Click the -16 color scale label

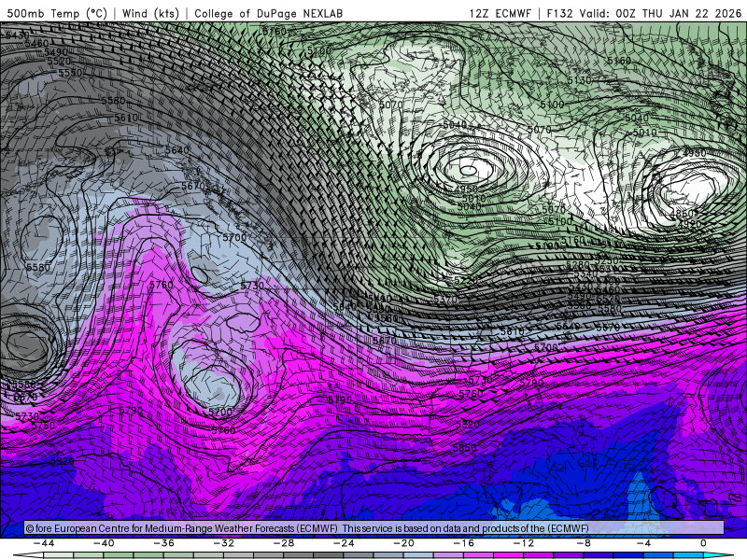tap(463, 543)
